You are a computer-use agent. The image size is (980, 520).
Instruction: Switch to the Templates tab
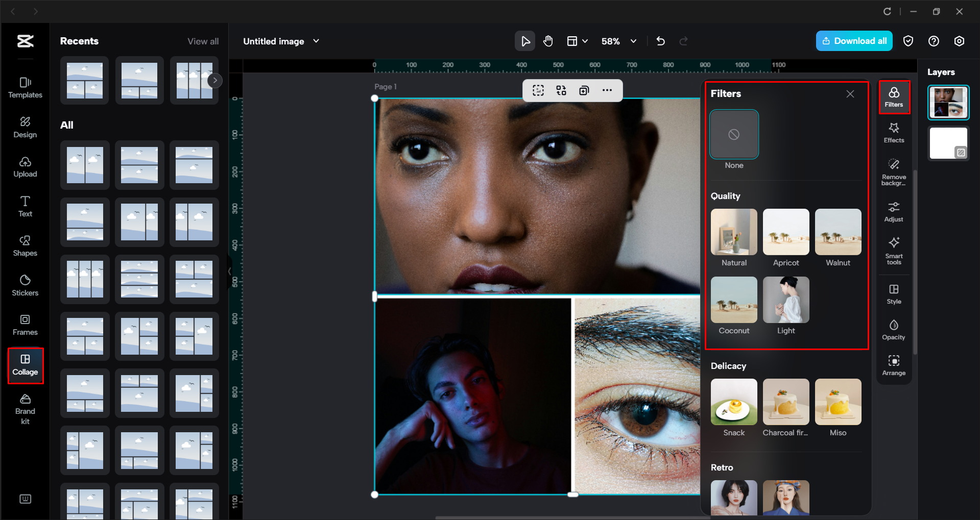[x=25, y=88]
